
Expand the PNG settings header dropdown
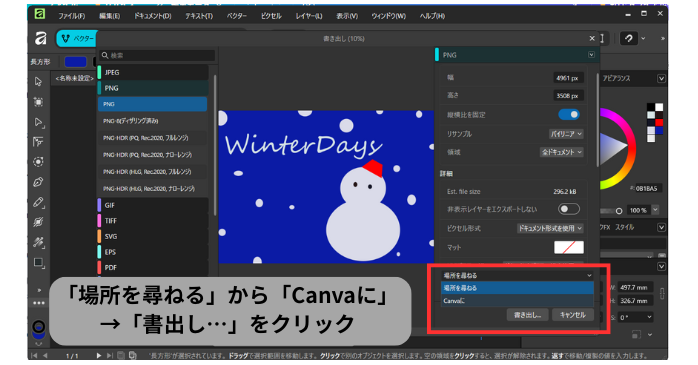pos(591,55)
